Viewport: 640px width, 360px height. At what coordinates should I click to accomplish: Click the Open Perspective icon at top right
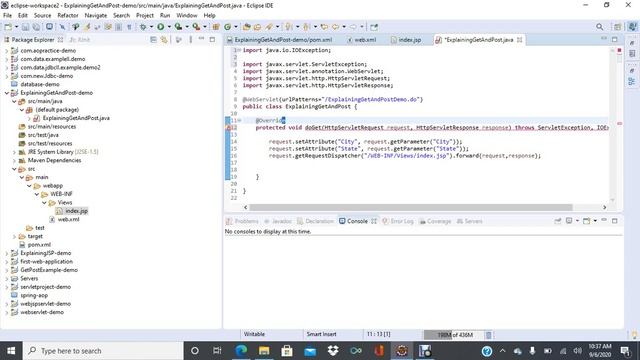pyautogui.click(x=617, y=27)
